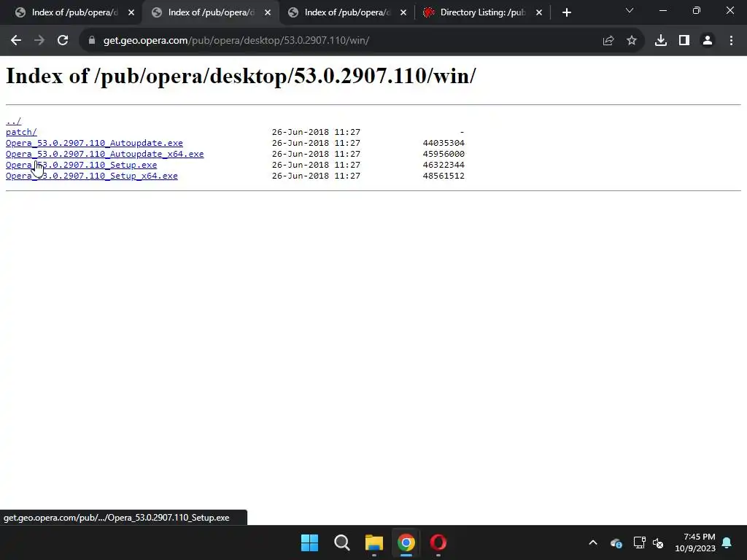Viewport: 747px width, 560px height.
Task: Go back to the previous page
Action: 16,41
